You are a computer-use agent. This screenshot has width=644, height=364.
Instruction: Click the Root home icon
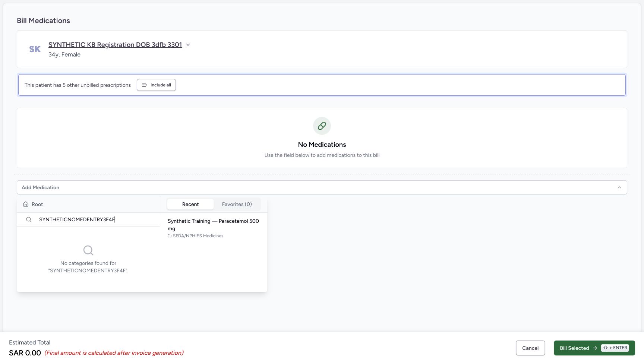[26, 204]
